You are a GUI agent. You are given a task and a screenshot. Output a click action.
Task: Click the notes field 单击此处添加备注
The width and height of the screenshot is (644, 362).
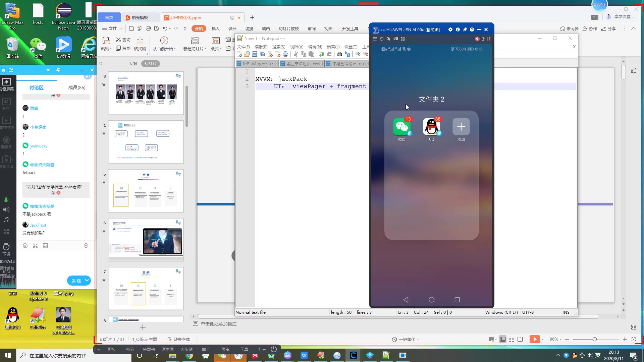(x=219, y=324)
